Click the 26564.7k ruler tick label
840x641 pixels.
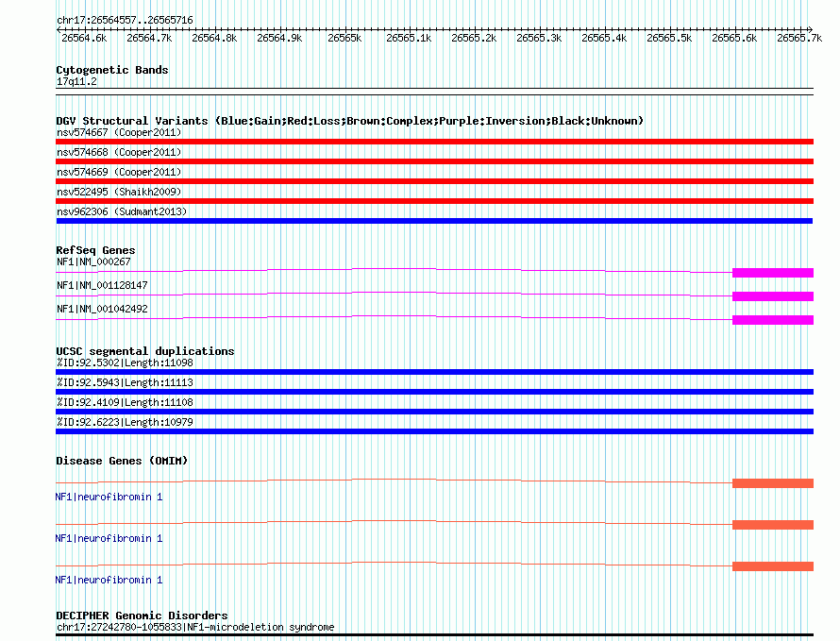pos(149,38)
